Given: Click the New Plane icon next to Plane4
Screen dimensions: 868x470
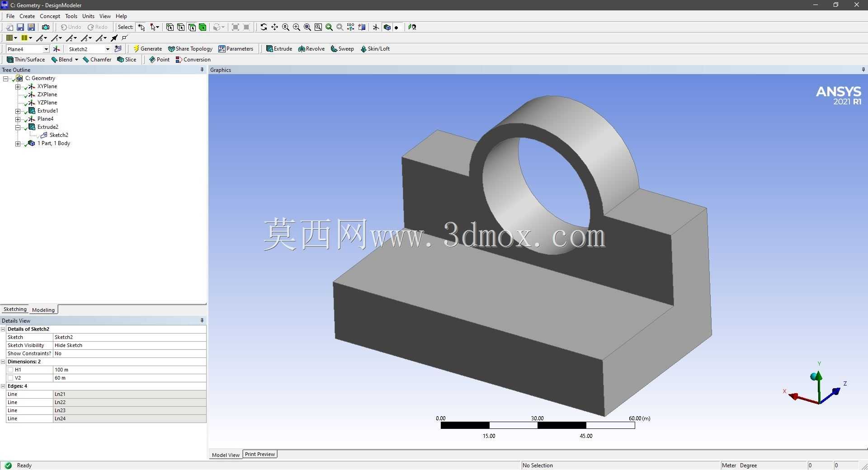Looking at the screenshot, I should [56, 49].
